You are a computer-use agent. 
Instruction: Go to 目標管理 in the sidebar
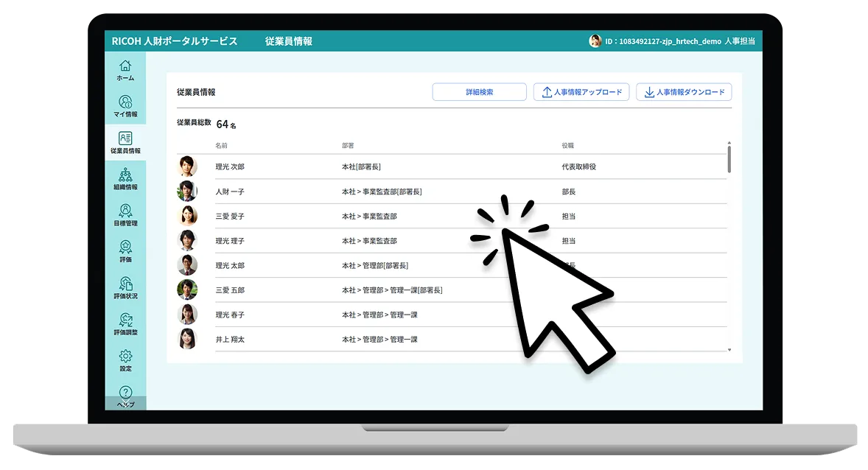pyautogui.click(x=125, y=214)
